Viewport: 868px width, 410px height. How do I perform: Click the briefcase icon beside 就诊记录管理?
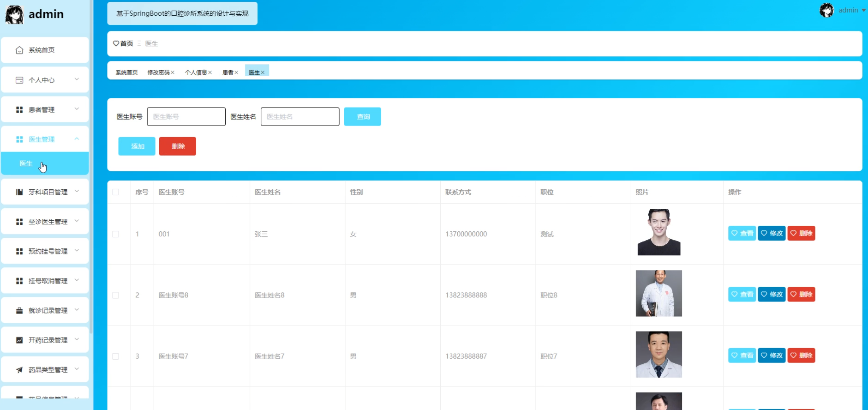pos(19,310)
